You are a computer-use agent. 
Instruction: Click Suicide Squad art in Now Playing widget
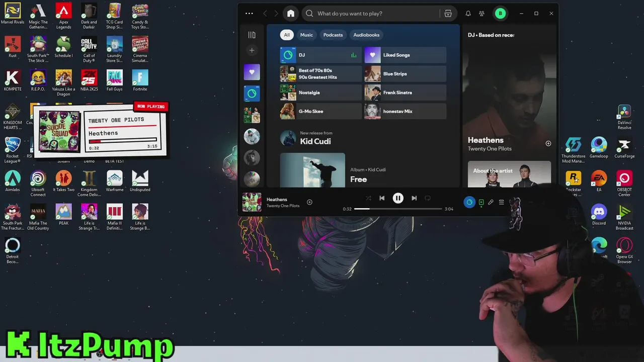tap(59, 131)
